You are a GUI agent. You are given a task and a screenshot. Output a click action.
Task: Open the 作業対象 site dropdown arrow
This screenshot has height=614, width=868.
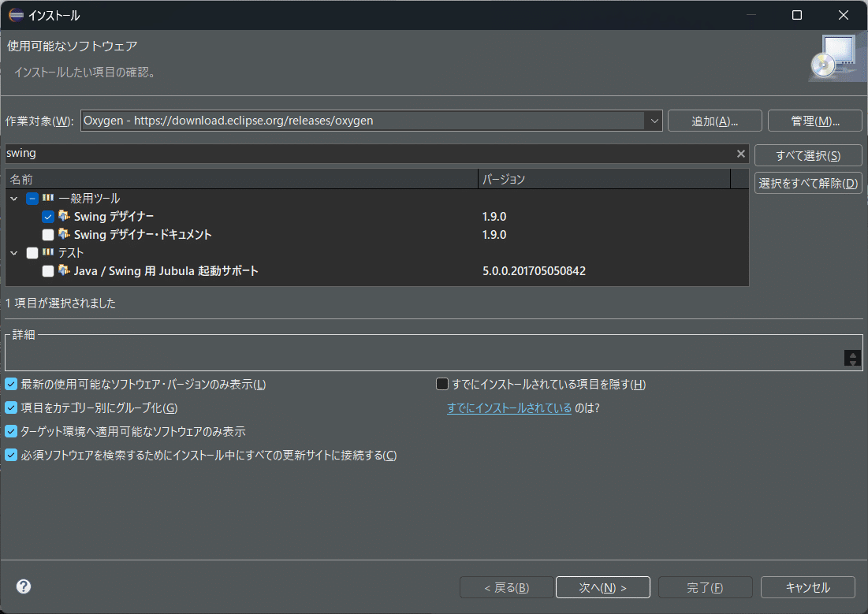tap(654, 121)
